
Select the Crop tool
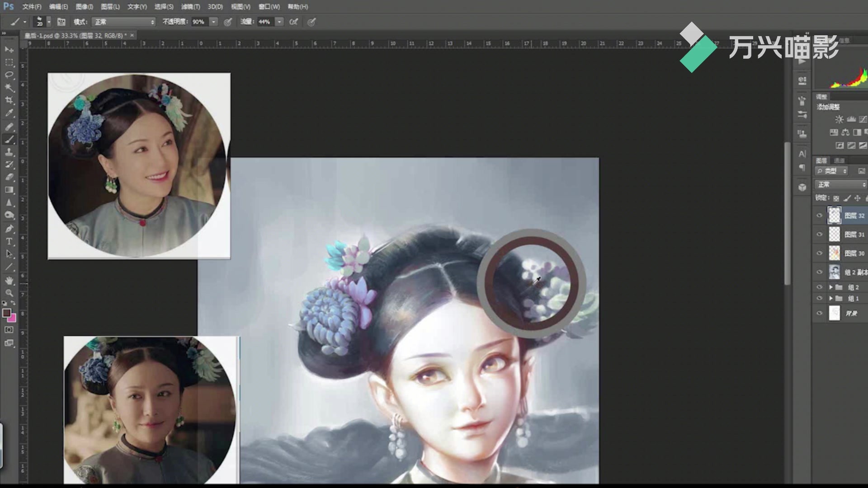[9, 100]
